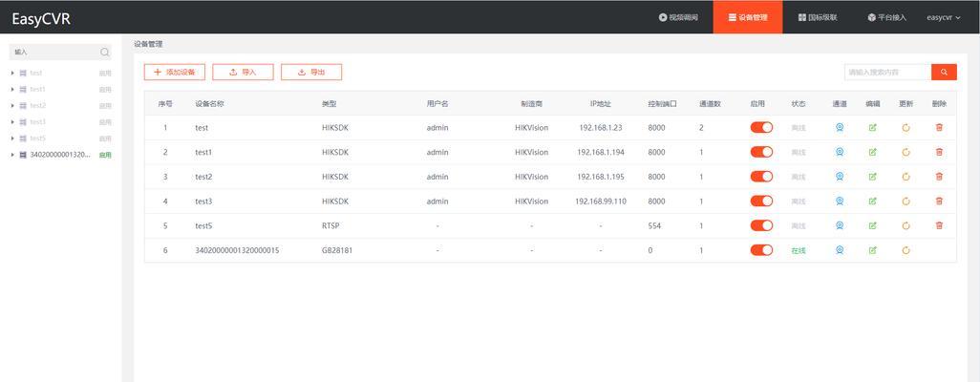The image size is (980, 382).
Task: Disable the test1 device toggle
Action: (761, 152)
